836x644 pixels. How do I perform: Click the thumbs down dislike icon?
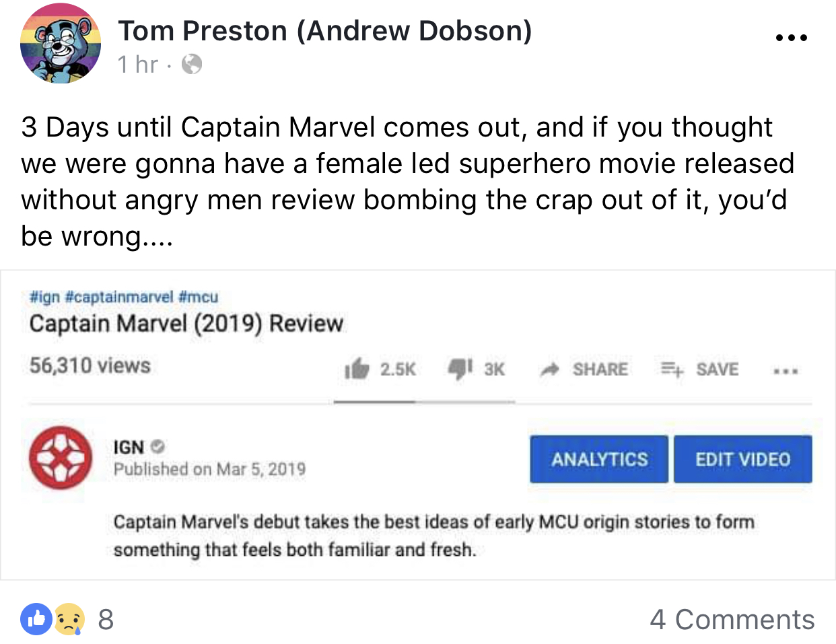(x=460, y=368)
